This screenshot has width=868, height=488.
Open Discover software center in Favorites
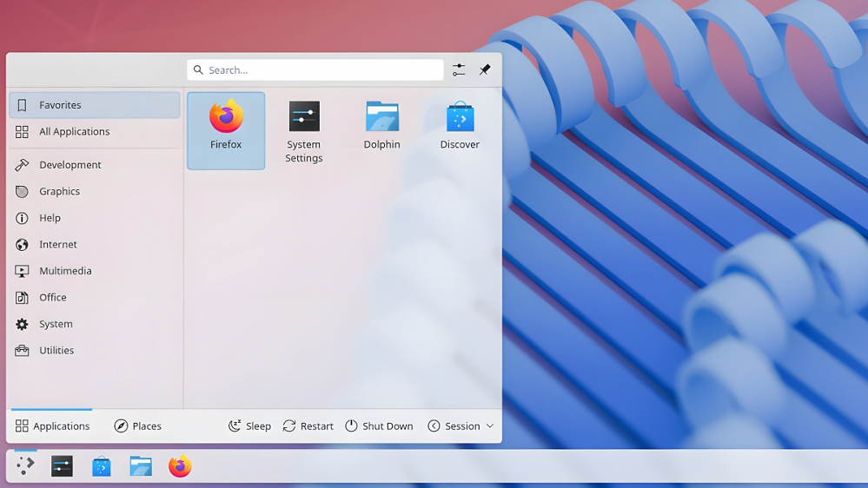460,130
